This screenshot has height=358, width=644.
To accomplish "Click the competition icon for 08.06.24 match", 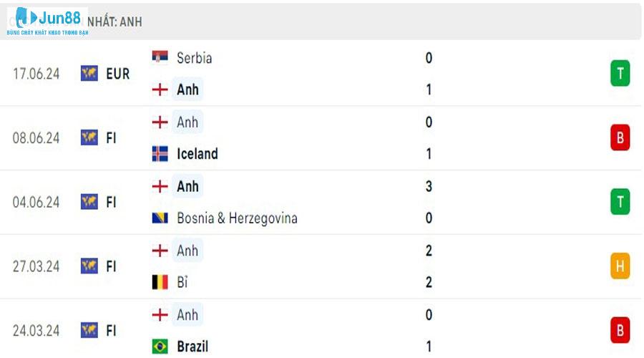I will (x=89, y=137).
